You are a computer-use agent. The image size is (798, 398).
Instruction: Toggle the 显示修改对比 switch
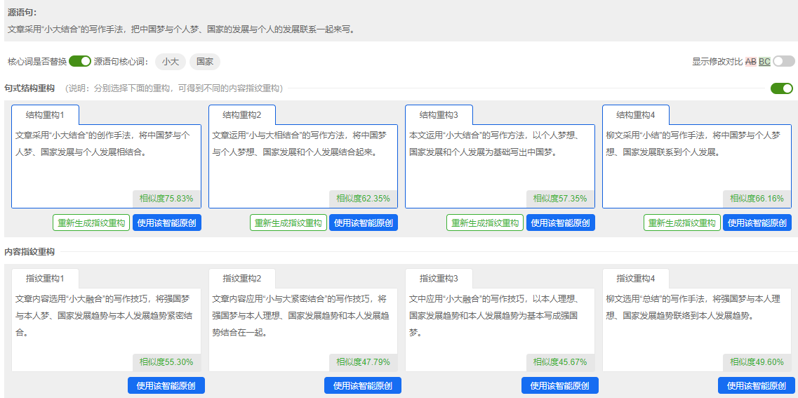pyautogui.click(x=783, y=62)
